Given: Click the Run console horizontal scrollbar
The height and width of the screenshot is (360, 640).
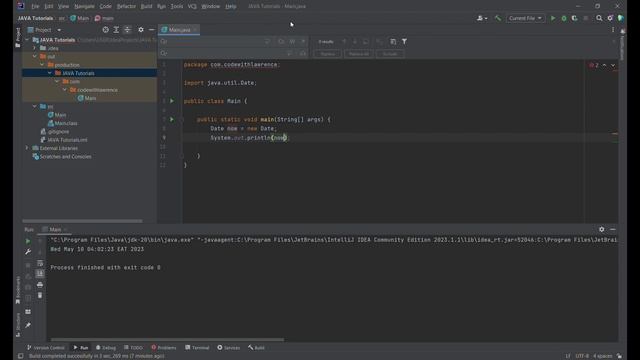Looking at the screenshot, I should coord(167,340).
